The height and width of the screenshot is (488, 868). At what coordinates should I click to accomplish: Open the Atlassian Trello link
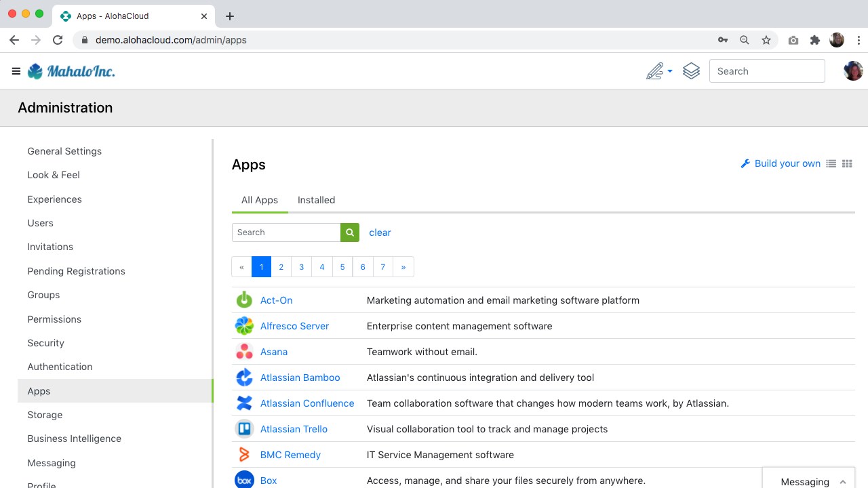[x=294, y=429]
